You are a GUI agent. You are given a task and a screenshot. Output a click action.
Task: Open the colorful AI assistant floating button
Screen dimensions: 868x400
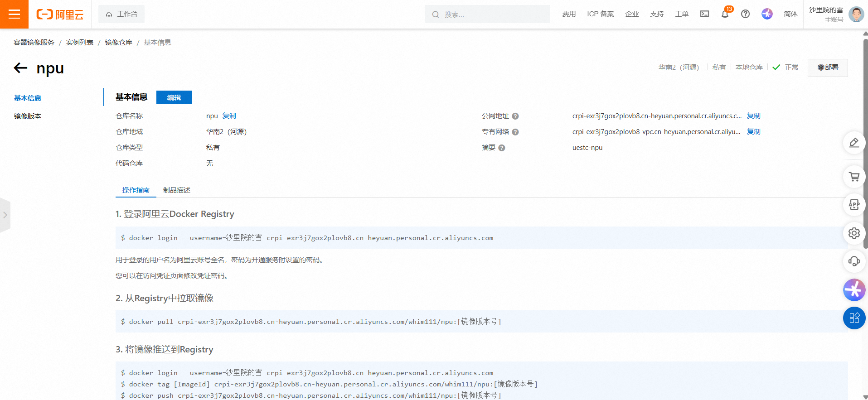tap(854, 290)
